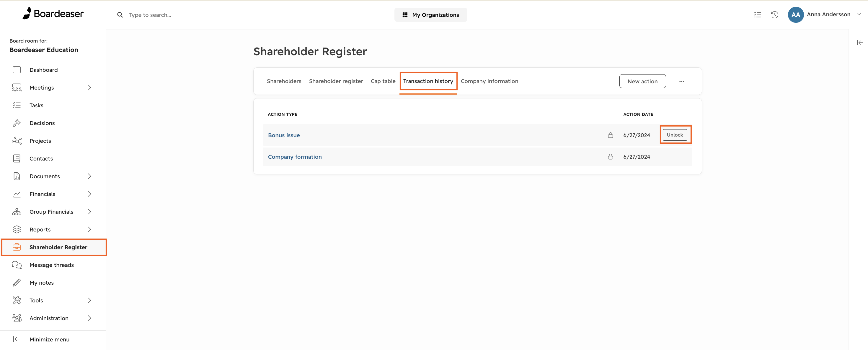Click the grid icon in My Organizations

405,15
